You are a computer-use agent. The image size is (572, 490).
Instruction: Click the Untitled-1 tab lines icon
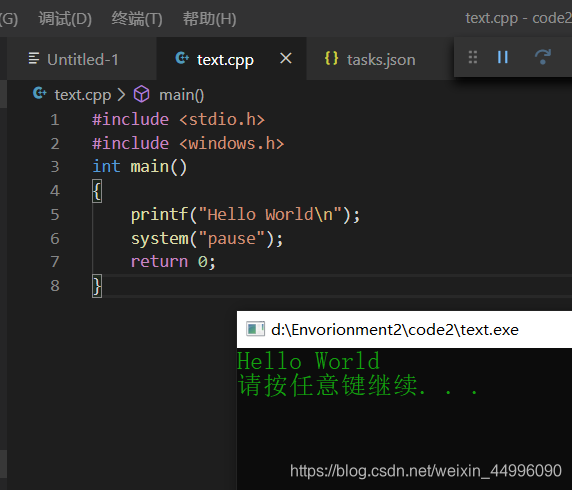[x=34, y=58]
